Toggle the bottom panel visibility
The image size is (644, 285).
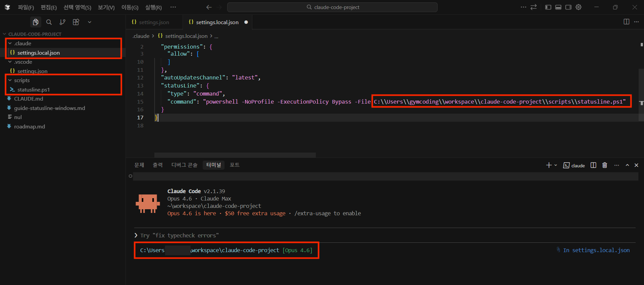tap(558, 7)
